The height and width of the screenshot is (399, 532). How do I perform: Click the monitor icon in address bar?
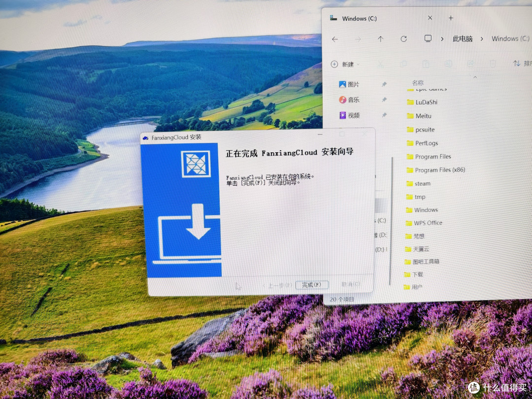[428, 38]
